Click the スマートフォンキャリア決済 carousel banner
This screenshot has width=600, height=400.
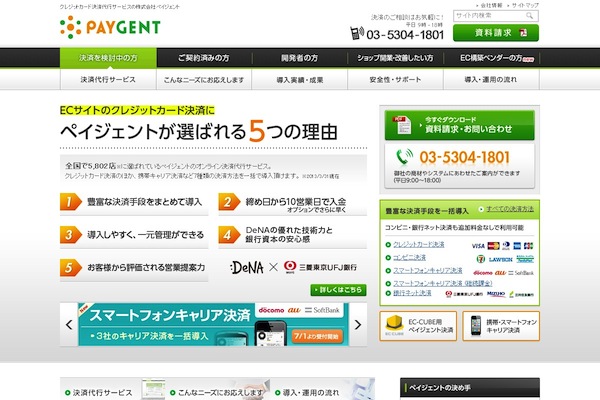point(214,325)
